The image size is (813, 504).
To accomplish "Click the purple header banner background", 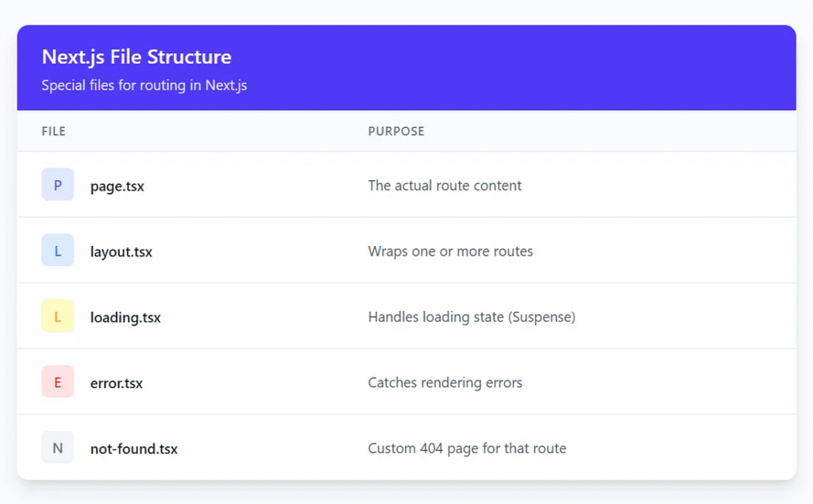I will pos(556,67).
